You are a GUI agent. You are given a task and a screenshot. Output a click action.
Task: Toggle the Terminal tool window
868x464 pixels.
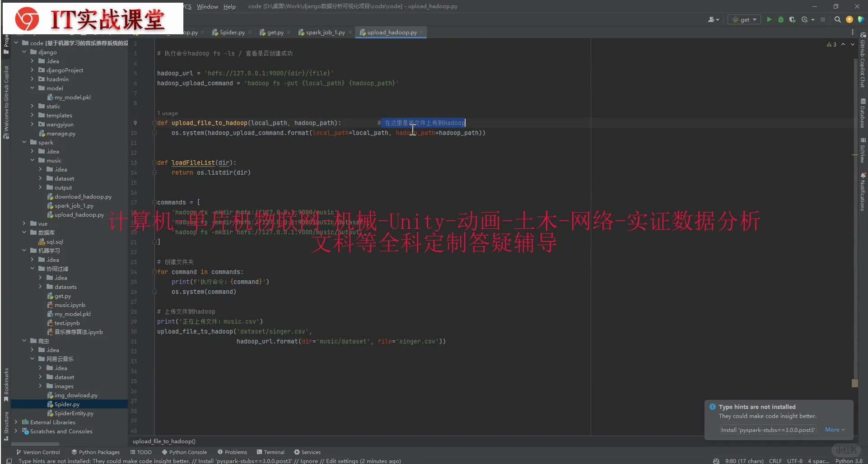click(x=271, y=452)
